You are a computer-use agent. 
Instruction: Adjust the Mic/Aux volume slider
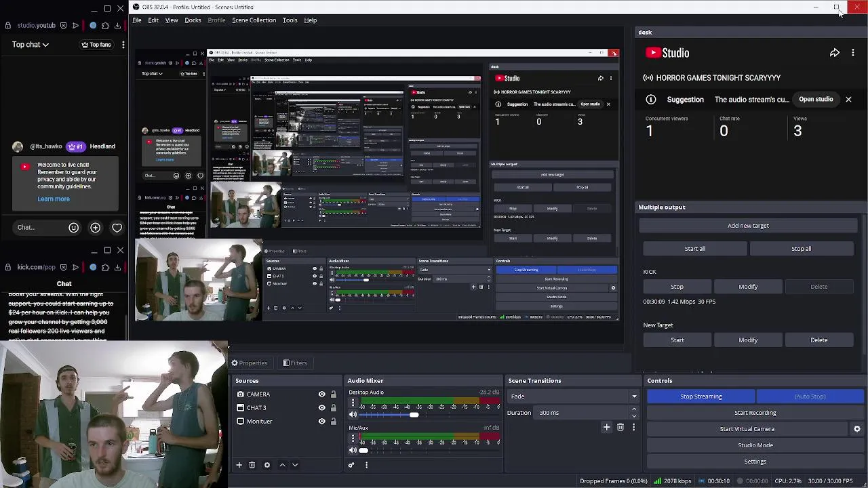tap(363, 450)
